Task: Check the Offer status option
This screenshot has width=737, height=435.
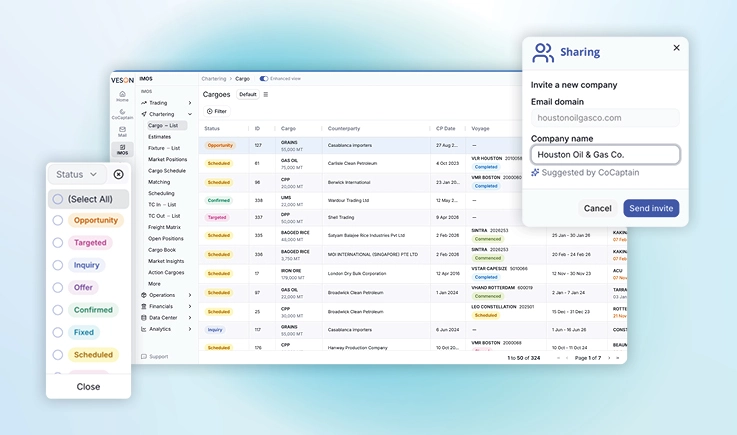Action: tap(58, 287)
